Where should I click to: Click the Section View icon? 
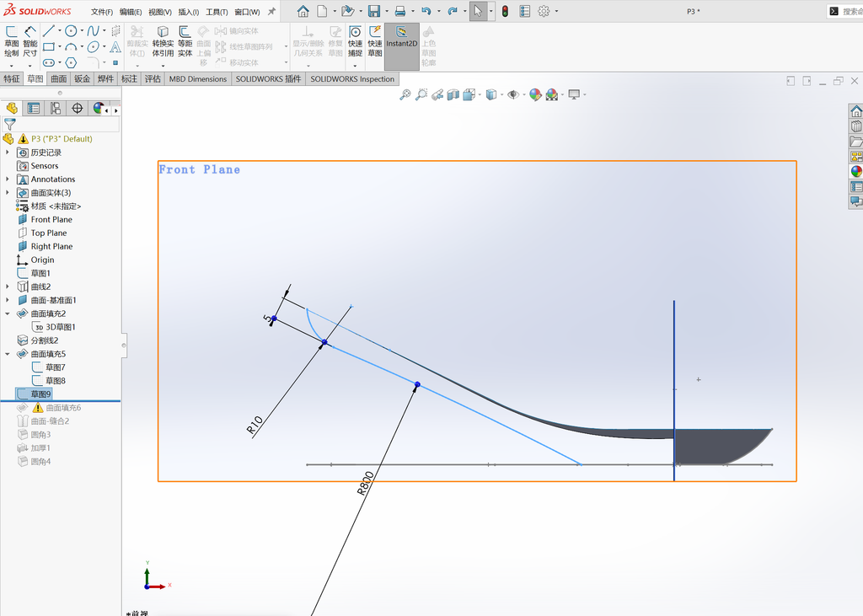[x=453, y=94]
